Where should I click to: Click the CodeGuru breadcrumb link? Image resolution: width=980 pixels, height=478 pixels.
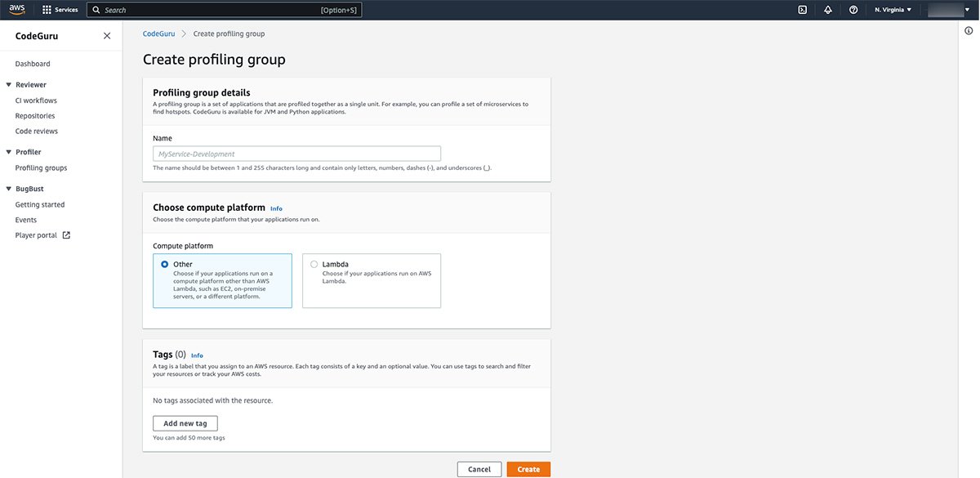[x=158, y=34]
